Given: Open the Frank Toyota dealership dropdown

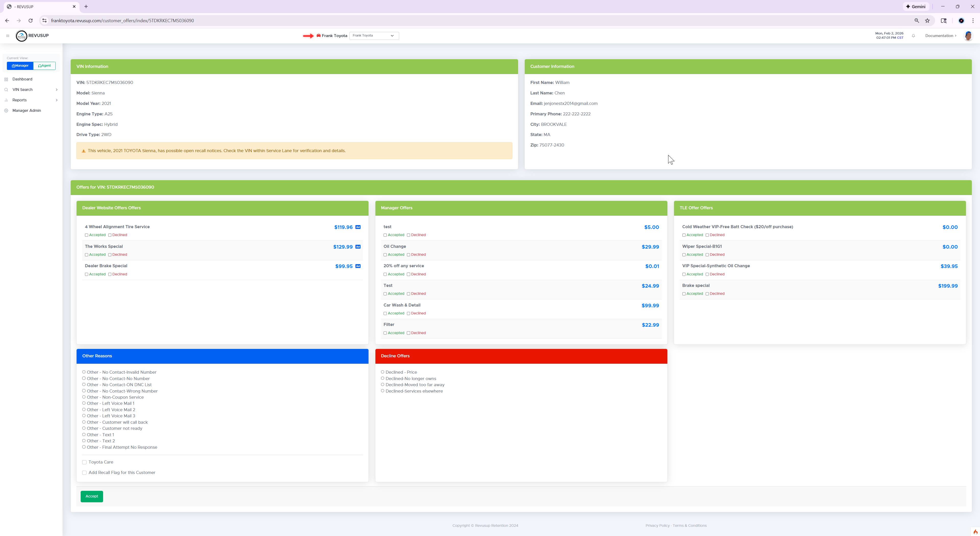Looking at the screenshot, I should [x=374, y=36].
